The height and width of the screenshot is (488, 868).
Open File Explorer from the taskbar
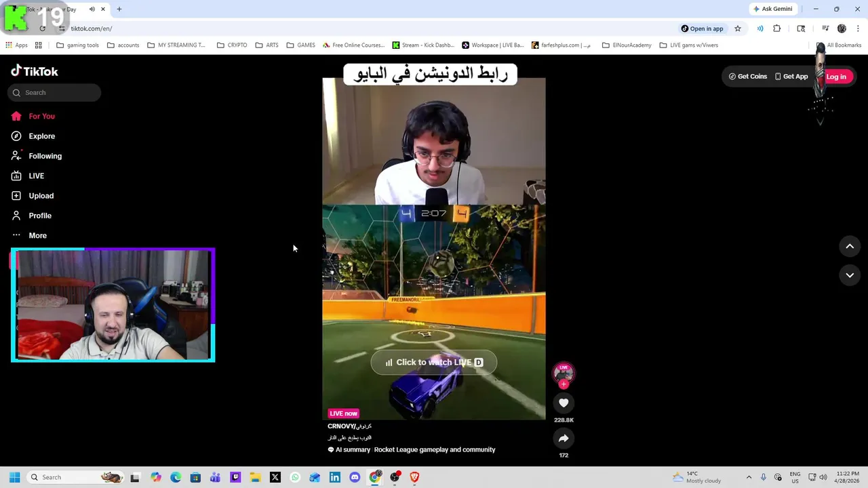255,477
